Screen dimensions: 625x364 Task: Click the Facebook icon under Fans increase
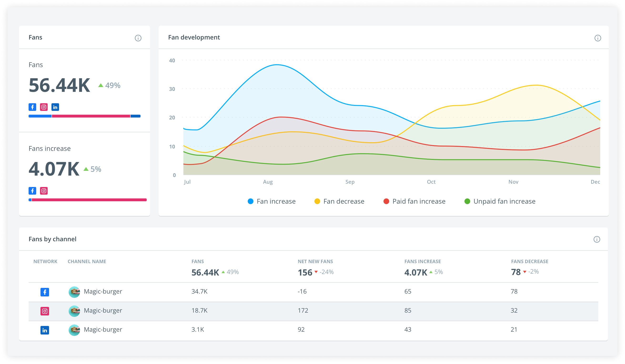click(x=32, y=191)
